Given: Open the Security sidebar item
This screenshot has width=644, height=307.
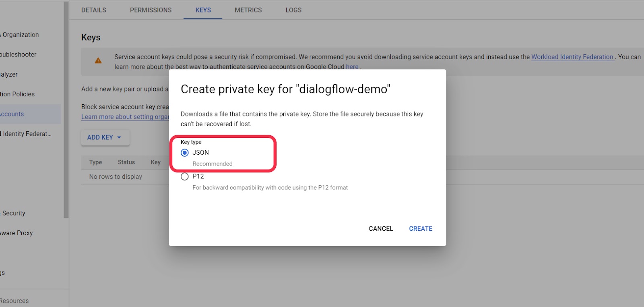Looking at the screenshot, I should point(13,213).
